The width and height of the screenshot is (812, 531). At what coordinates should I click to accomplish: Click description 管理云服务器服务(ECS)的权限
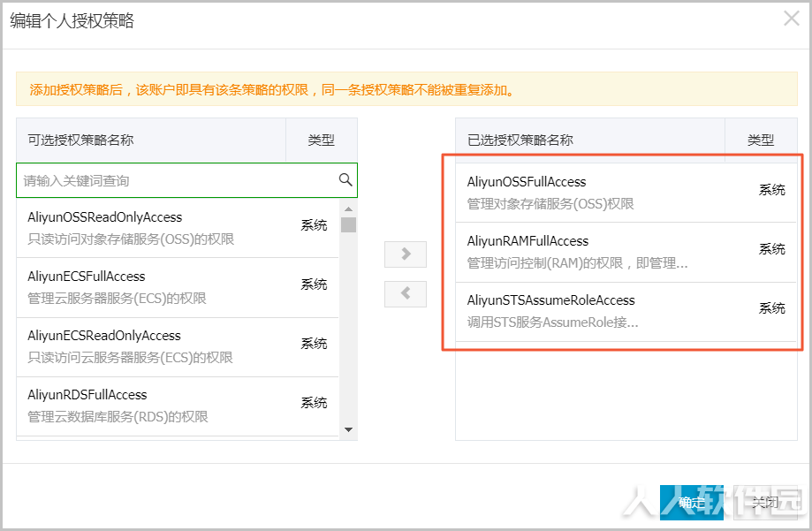click(117, 299)
